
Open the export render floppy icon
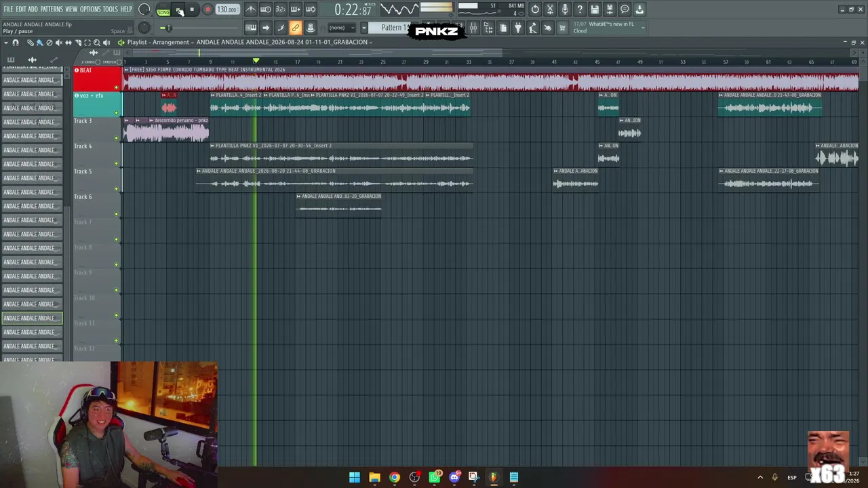click(x=610, y=9)
